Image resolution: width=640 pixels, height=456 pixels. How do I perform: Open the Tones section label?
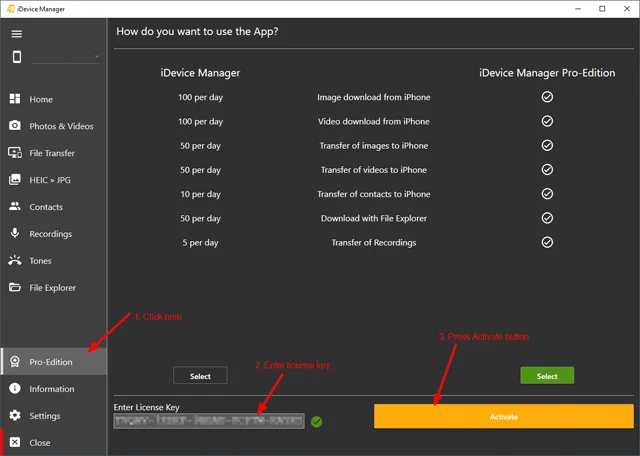pos(40,261)
